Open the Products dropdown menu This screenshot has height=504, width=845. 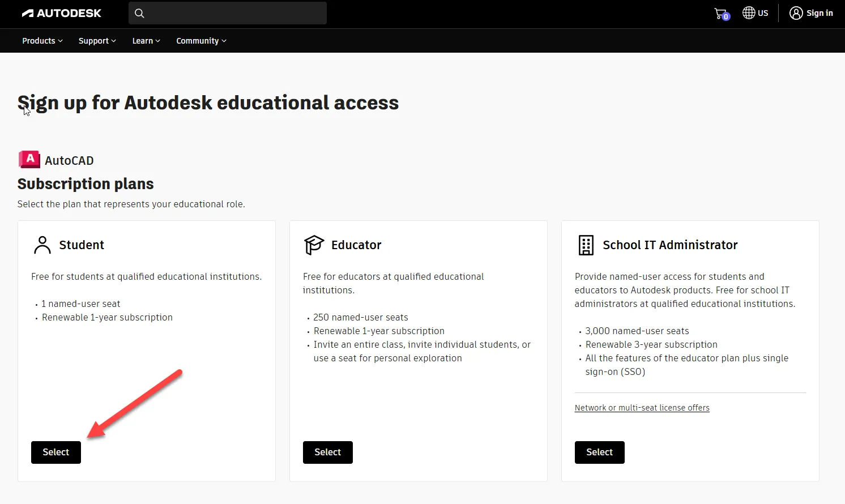point(42,40)
